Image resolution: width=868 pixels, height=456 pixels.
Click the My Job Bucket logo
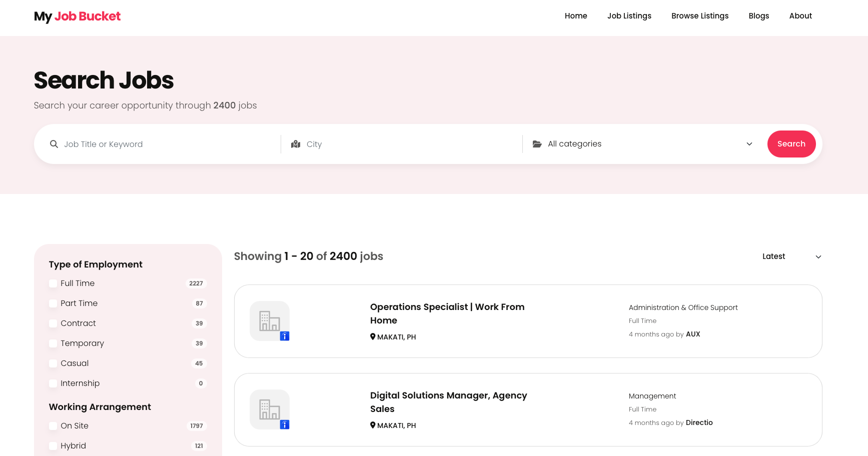(x=77, y=16)
